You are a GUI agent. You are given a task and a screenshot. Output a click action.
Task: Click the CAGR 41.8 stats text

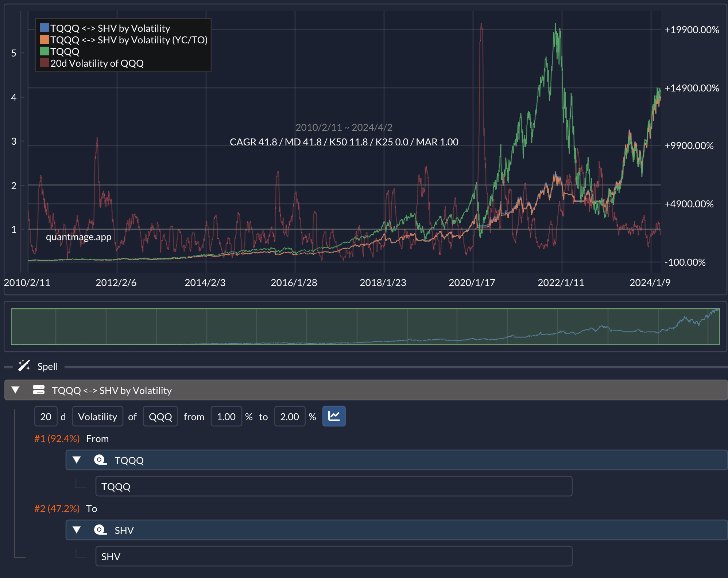pyautogui.click(x=344, y=142)
